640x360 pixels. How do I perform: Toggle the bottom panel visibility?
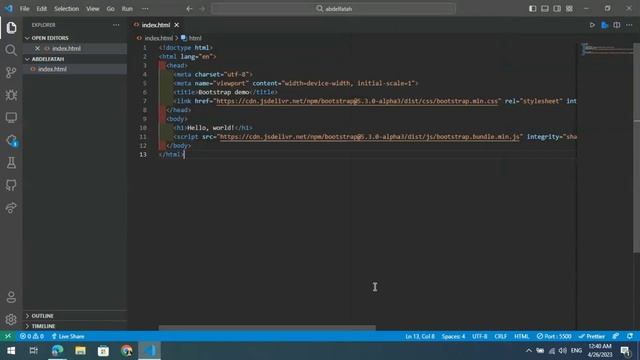pos(544,9)
